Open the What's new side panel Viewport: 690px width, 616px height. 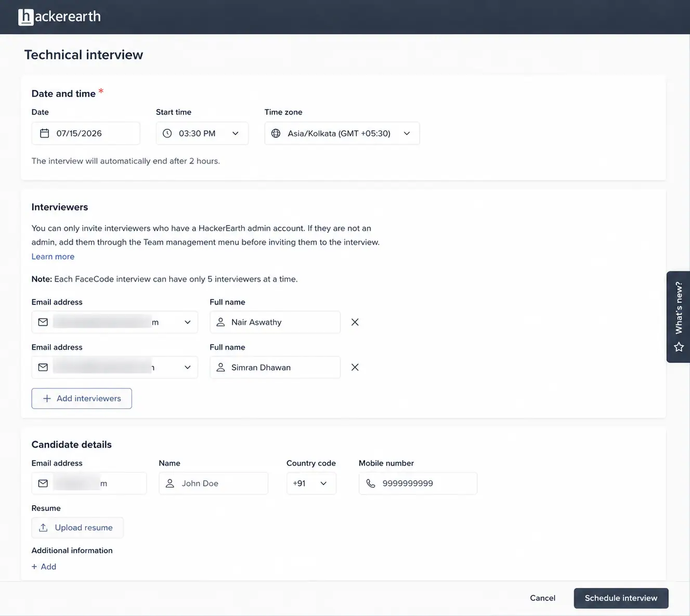click(x=679, y=317)
